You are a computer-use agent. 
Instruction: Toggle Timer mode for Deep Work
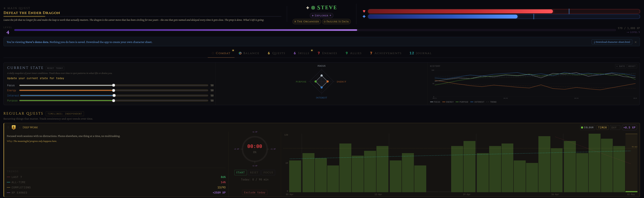tap(602, 128)
